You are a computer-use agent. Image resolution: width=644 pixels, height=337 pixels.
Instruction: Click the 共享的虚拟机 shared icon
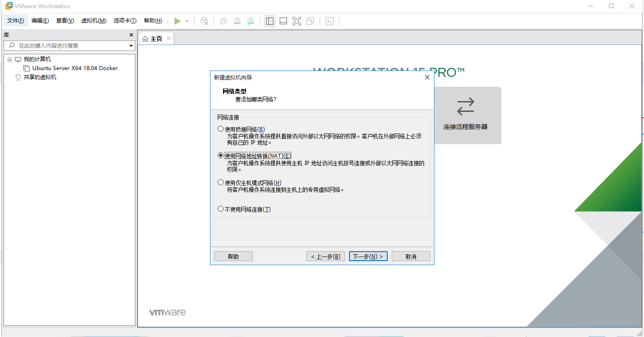coord(18,77)
